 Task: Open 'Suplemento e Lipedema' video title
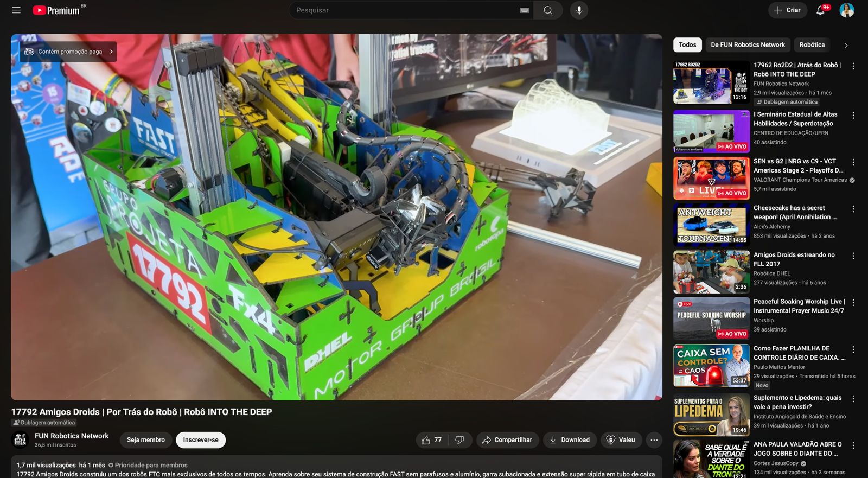[x=797, y=402]
